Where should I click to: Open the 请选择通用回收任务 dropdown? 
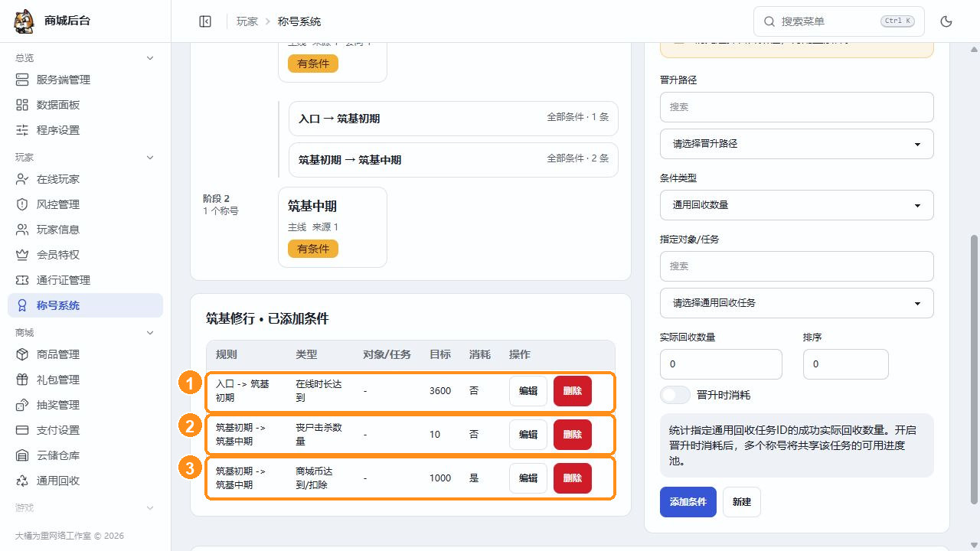pos(796,303)
